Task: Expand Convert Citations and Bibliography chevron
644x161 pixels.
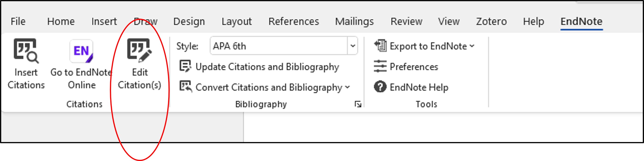Action: pos(347,87)
